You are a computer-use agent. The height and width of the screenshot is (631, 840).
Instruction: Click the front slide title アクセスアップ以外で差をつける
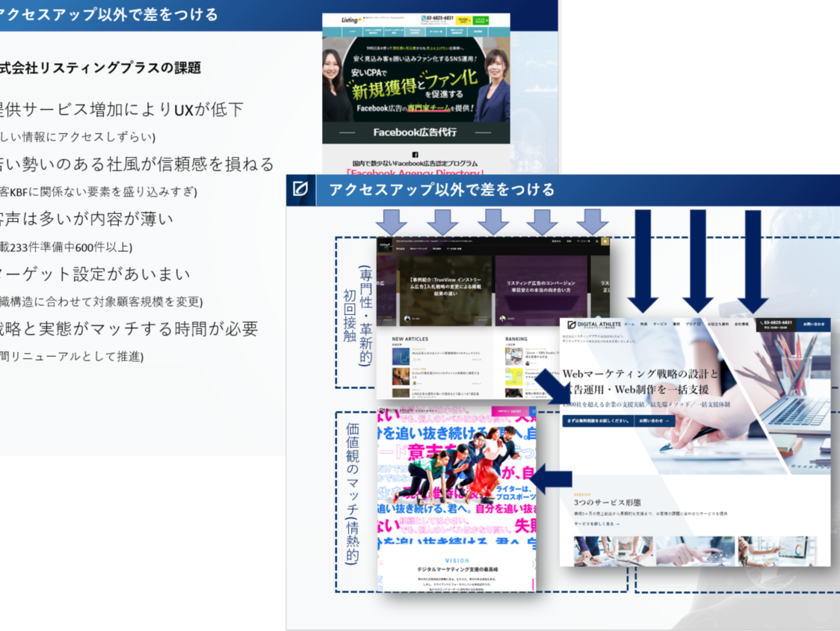(442, 189)
